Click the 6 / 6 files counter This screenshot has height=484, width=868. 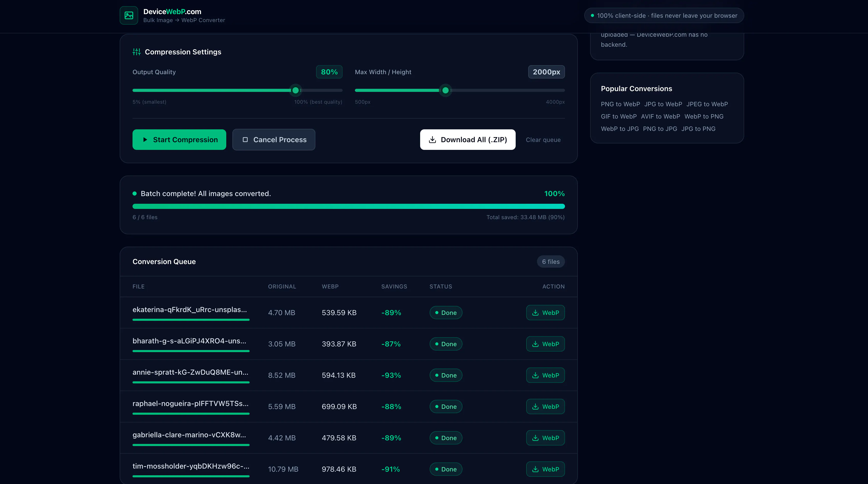pyautogui.click(x=145, y=217)
